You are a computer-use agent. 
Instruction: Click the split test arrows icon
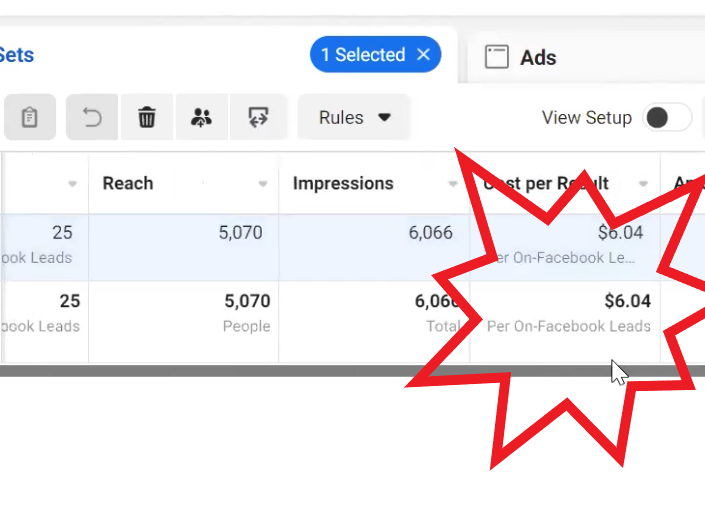click(258, 117)
